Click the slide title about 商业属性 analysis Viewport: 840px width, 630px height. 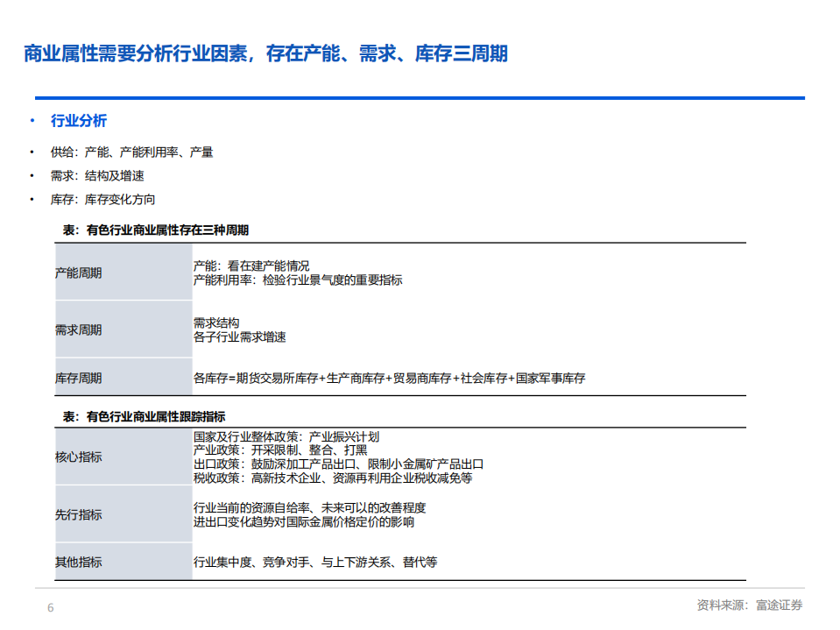pyautogui.click(x=267, y=53)
